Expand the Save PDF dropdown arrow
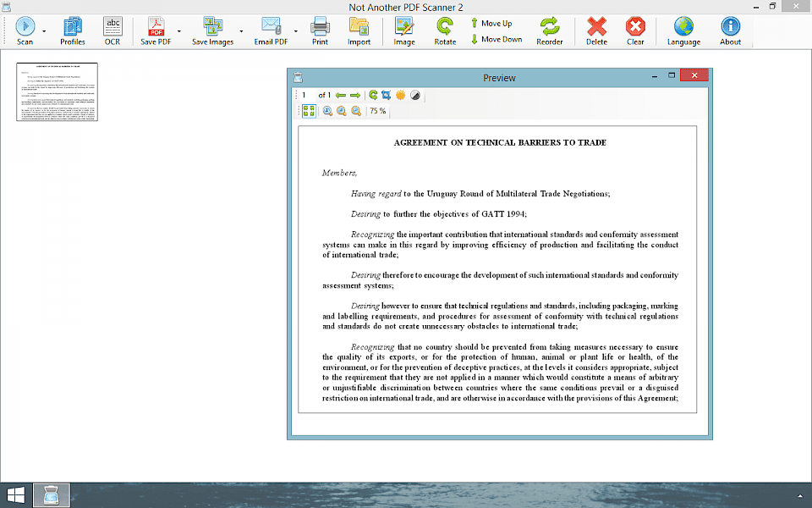 [x=179, y=31]
